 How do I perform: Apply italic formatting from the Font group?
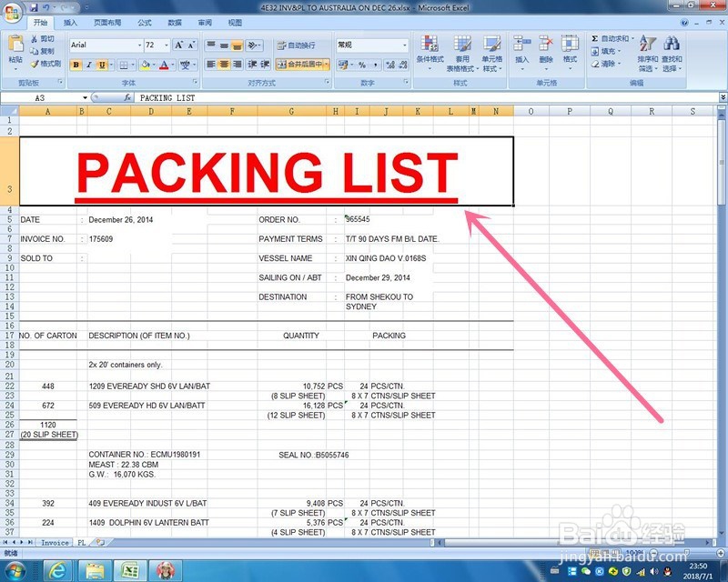[88, 65]
